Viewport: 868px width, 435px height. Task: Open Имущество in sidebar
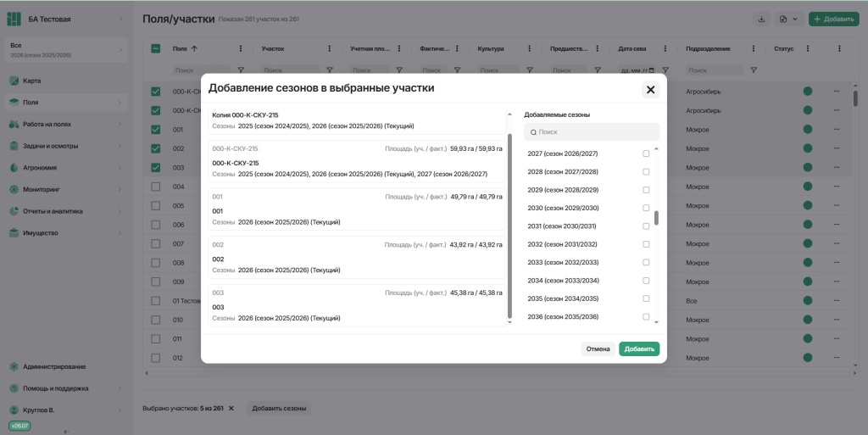pyautogui.click(x=66, y=233)
